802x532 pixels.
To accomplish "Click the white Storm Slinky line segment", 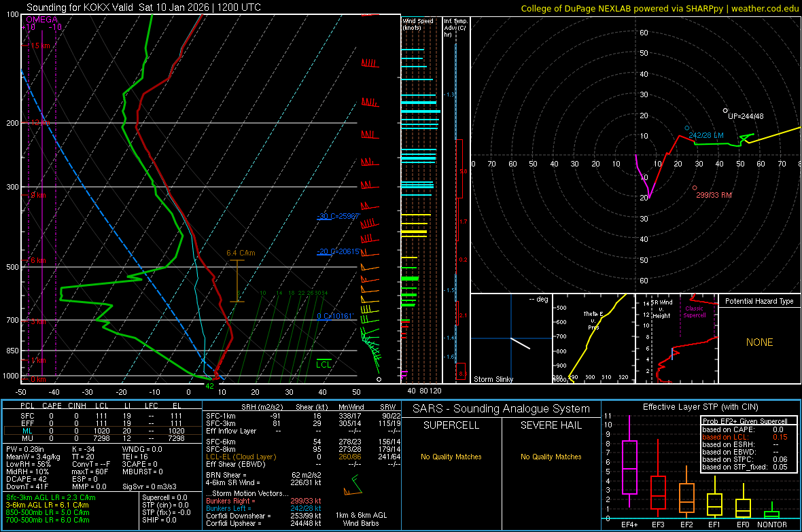I will tap(520, 343).
